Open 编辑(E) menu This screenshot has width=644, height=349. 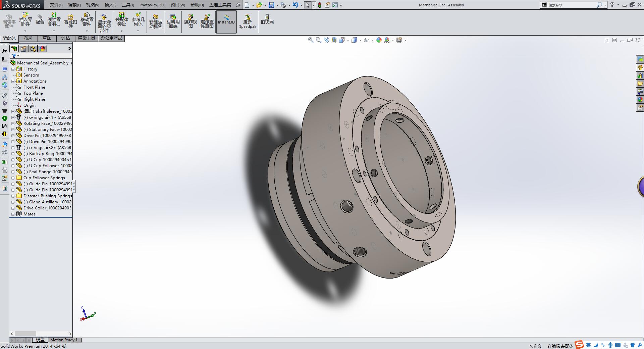[74, 5]
